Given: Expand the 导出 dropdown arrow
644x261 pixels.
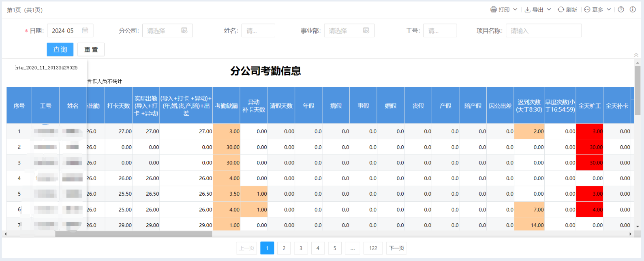Looking at the screenshot, I should tap(549, 9).
